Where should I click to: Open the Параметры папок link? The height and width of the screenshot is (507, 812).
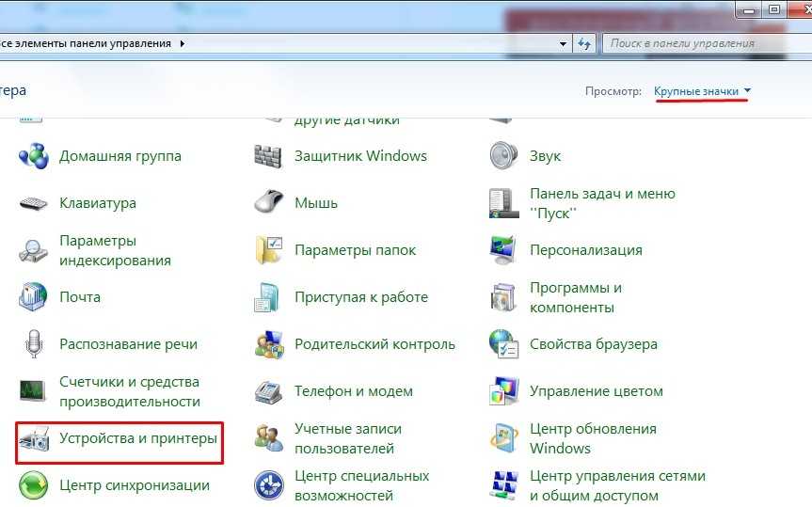click(x=355, y=250)
